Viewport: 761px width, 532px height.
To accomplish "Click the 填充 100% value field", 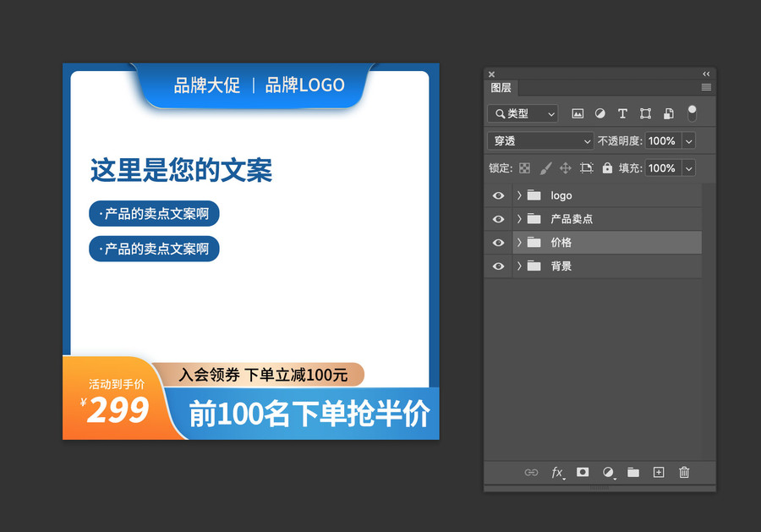I will click(x=663, y=168).
